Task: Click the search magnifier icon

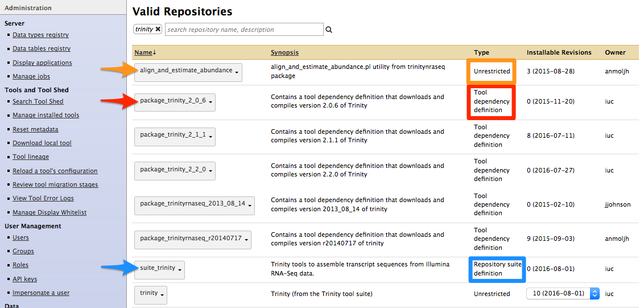Action: 329,30
